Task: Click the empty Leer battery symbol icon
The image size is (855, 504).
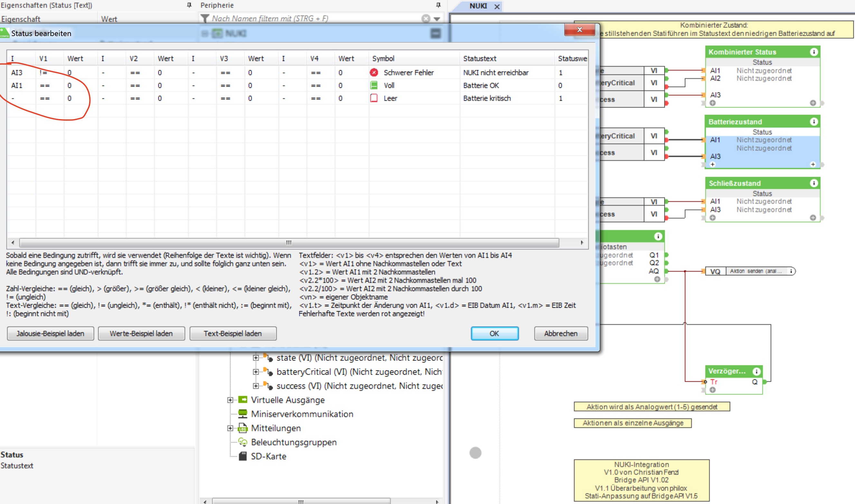Action: 374,98
